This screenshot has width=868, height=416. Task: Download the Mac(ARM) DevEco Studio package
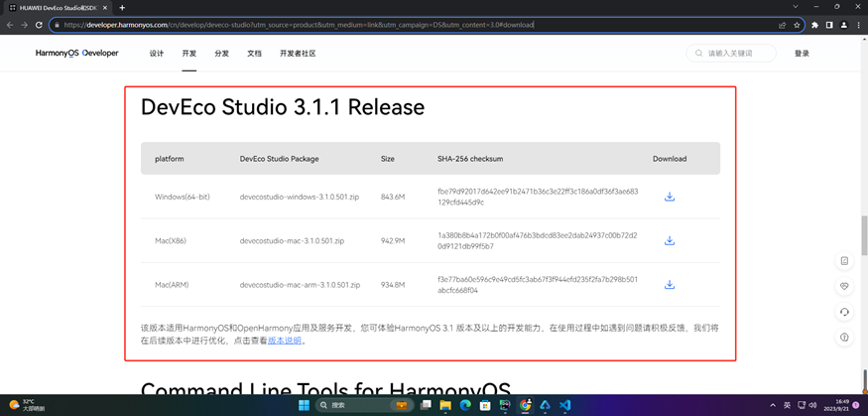click(670, 285)
